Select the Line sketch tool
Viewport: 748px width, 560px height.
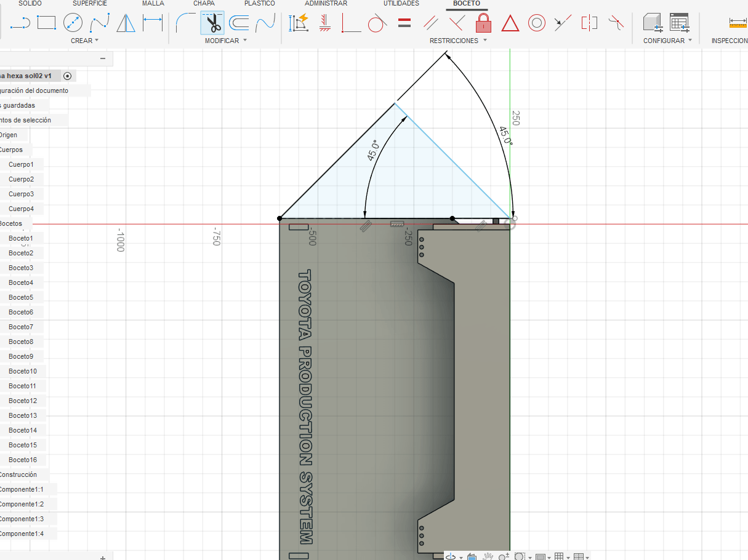(20, 24)
